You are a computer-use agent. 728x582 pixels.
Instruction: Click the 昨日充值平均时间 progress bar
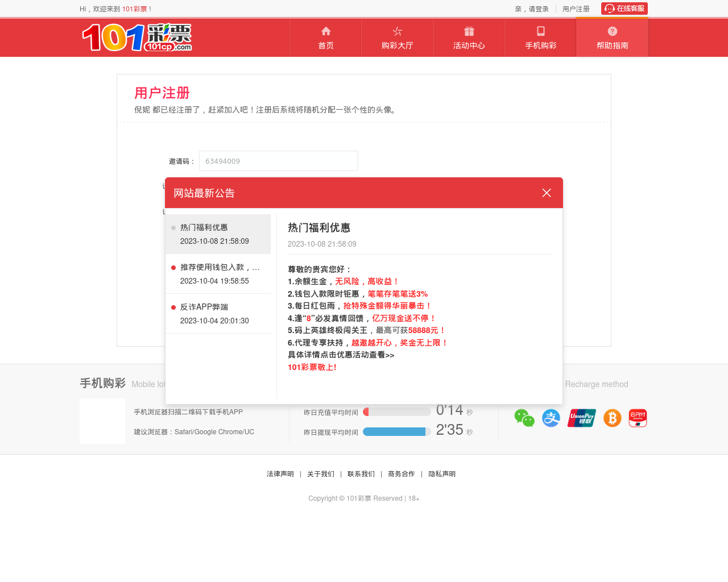click(x=397, y=412)
